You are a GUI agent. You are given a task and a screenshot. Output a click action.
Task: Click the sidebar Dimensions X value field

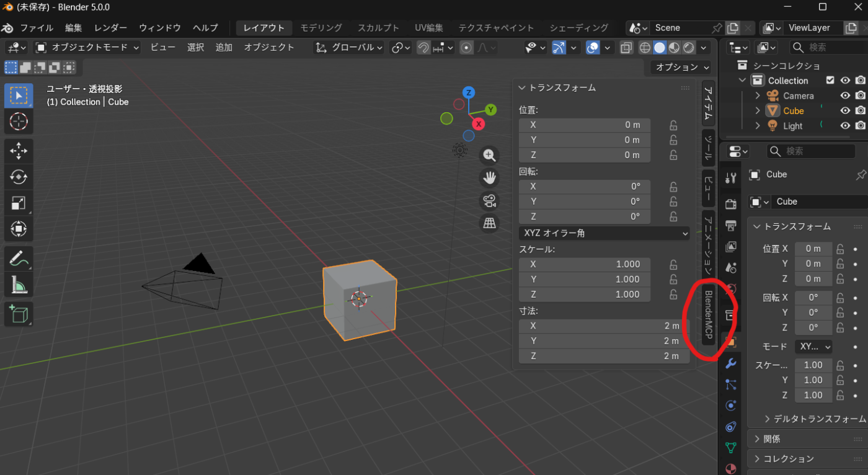tap(604, 326)
